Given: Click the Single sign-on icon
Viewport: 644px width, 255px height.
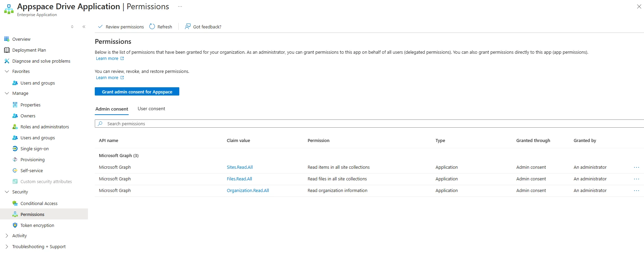Looking at the screenshot, I should tap(15, 149).
